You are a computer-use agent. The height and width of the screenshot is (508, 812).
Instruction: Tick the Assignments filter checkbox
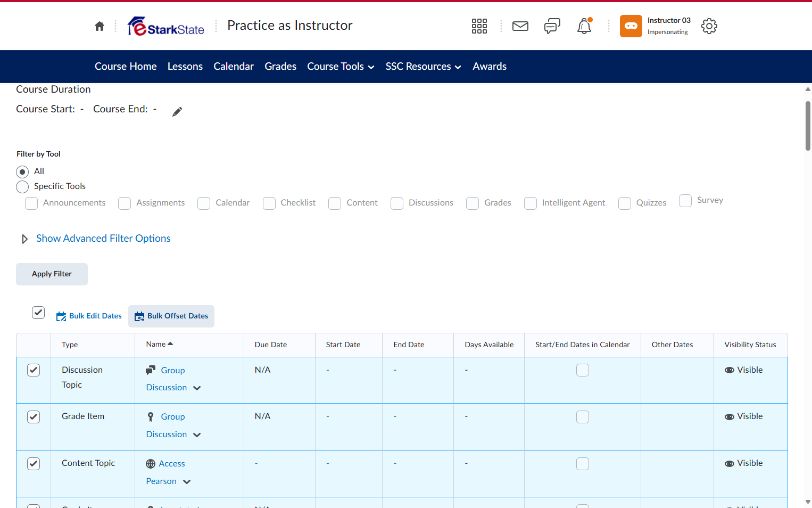125,203
